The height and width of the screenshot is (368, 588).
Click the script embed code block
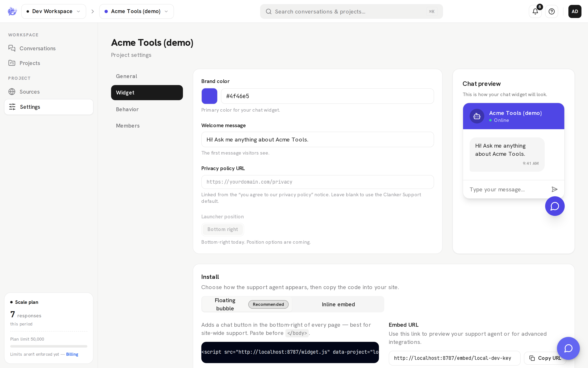(290, 352)
